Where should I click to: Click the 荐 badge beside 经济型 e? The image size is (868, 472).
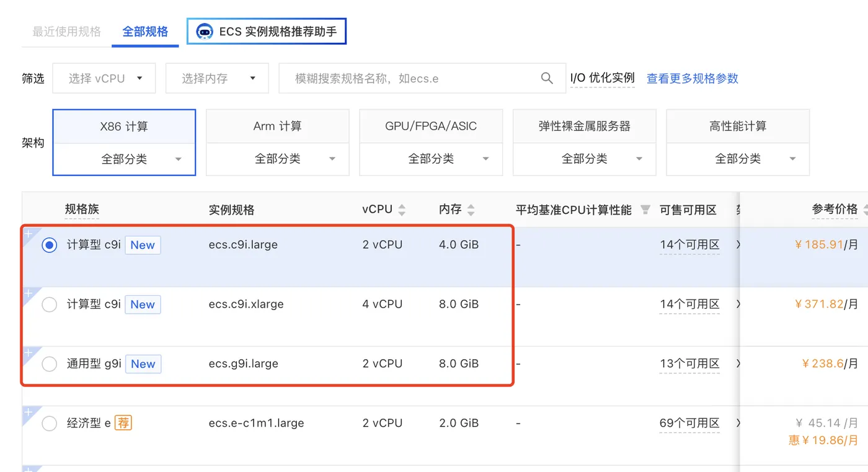(123, 423)
